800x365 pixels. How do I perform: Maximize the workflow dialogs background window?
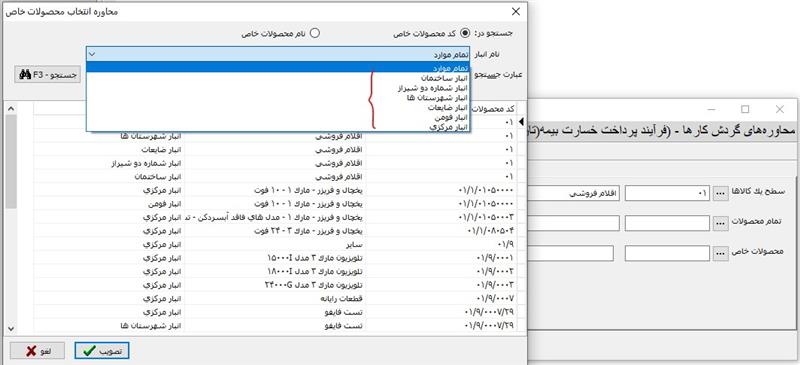pos(745,109)
